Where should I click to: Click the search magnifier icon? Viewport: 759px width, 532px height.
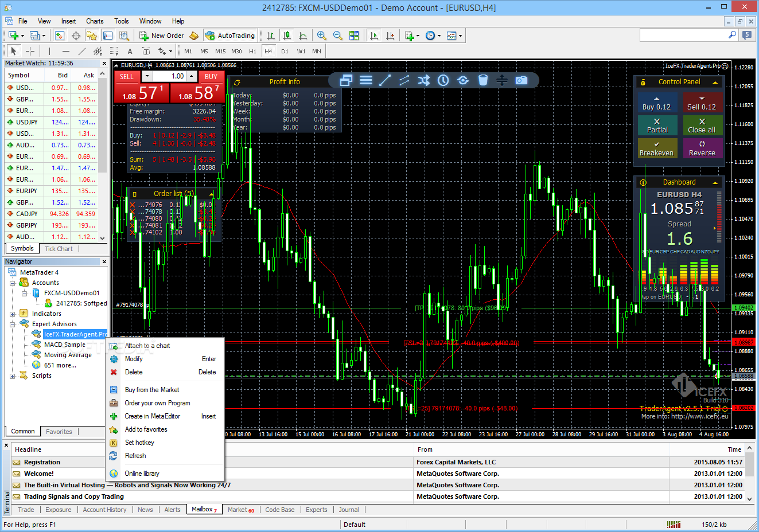point(732,35)
